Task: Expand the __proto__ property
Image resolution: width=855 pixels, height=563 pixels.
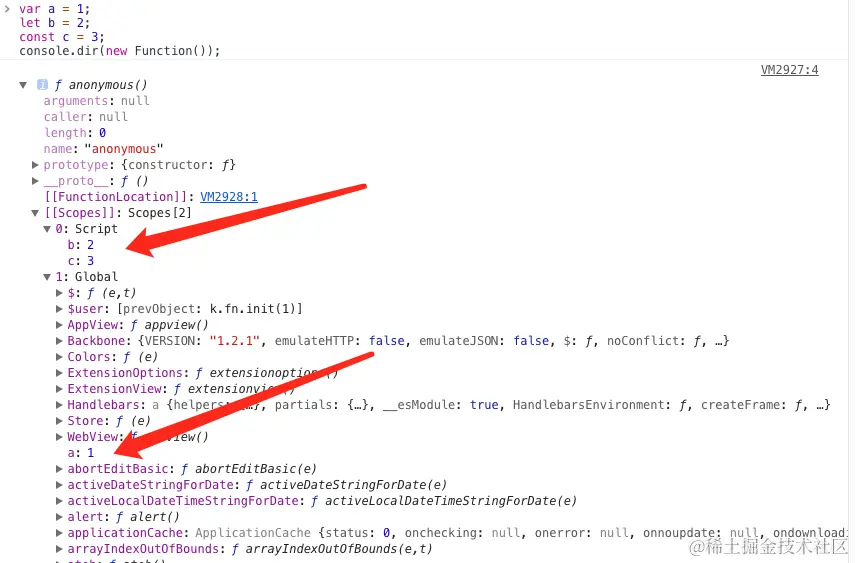Action: click(x=35, y=181)
